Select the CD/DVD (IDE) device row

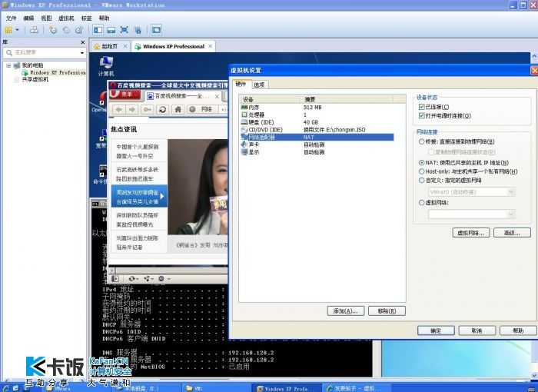point(317,130)
